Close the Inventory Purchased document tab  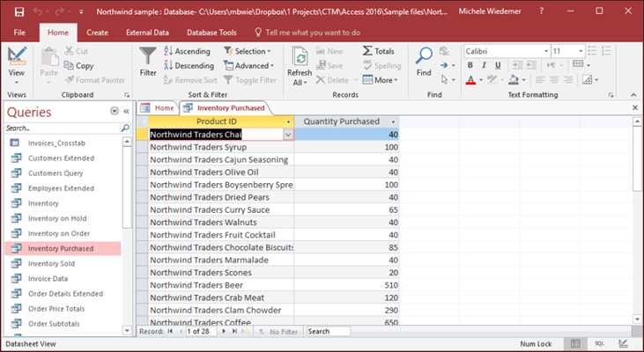coord(635,107)
